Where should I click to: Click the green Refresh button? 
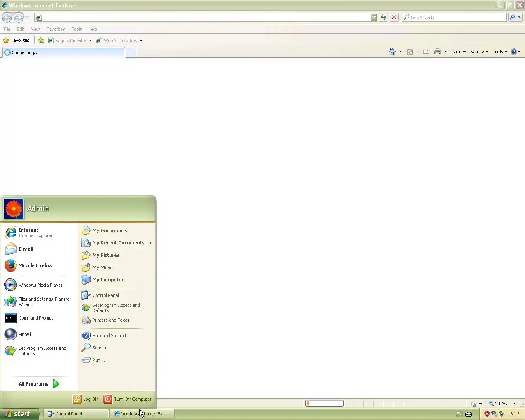[x=383, y=17]
